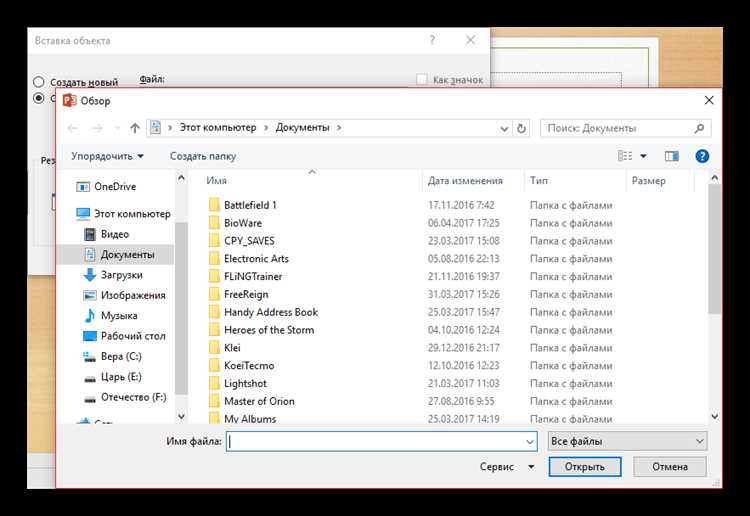Sort by Дата изменения column
Screen dimensions: 750x516
click(x=465, y=180)
